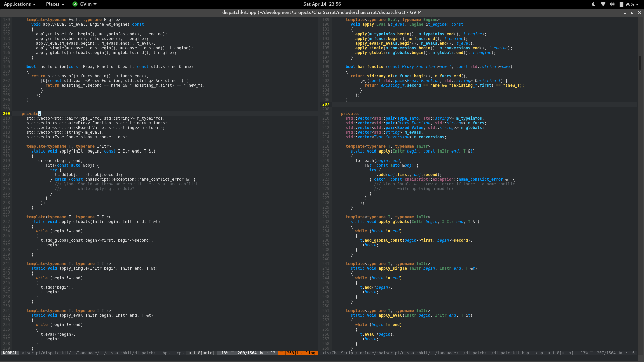Click the volume speaker icon
The width and height of the screenshot is (644, 362).
[612, 4]
